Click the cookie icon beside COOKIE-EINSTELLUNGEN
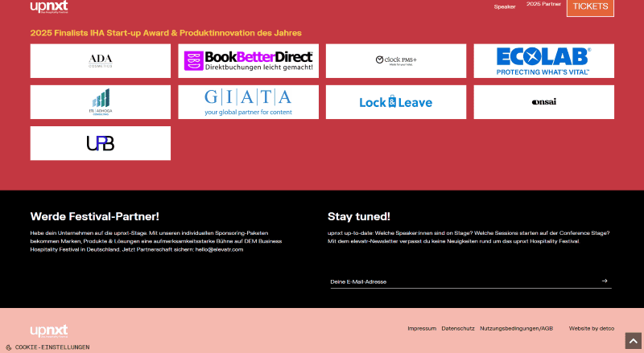 point(9,347)
